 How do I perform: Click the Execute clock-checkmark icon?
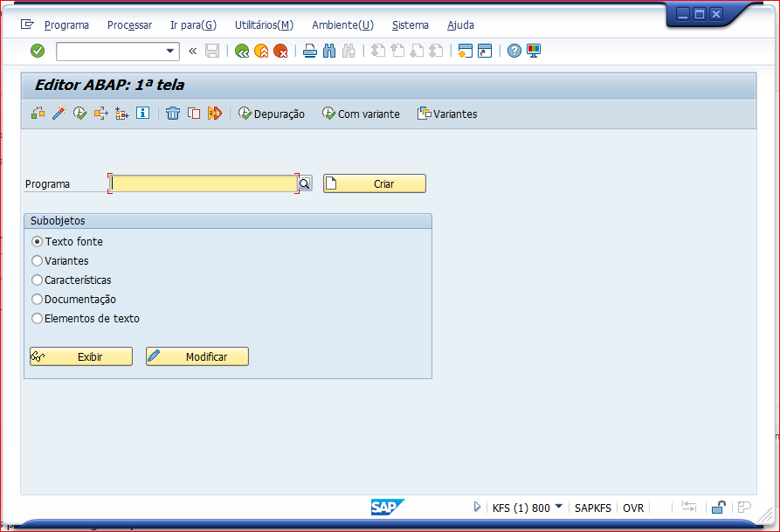pos(79,114)
